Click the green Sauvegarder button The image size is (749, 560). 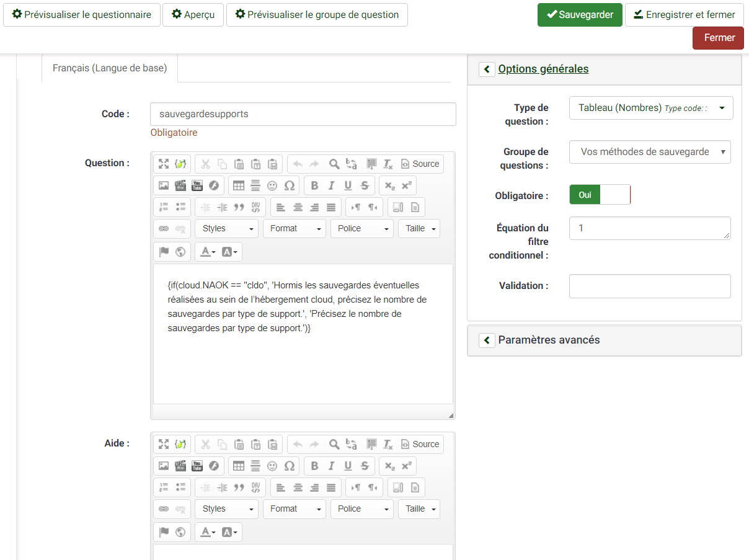tap(580, 15)
